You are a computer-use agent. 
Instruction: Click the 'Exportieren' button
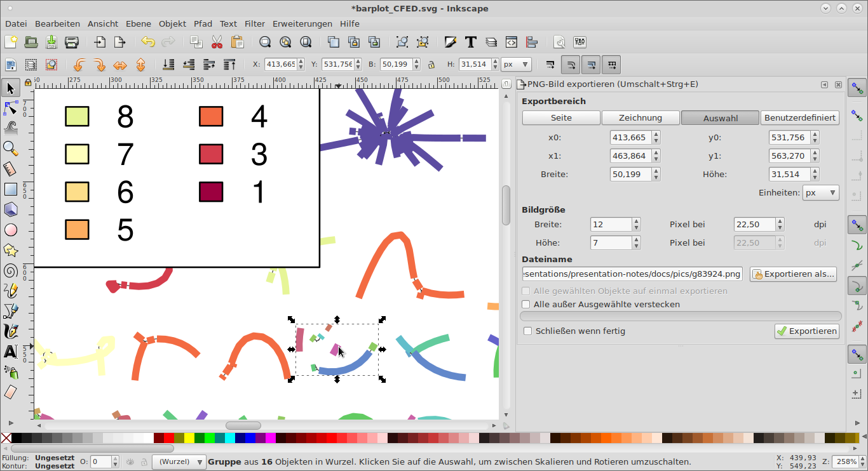807,331
